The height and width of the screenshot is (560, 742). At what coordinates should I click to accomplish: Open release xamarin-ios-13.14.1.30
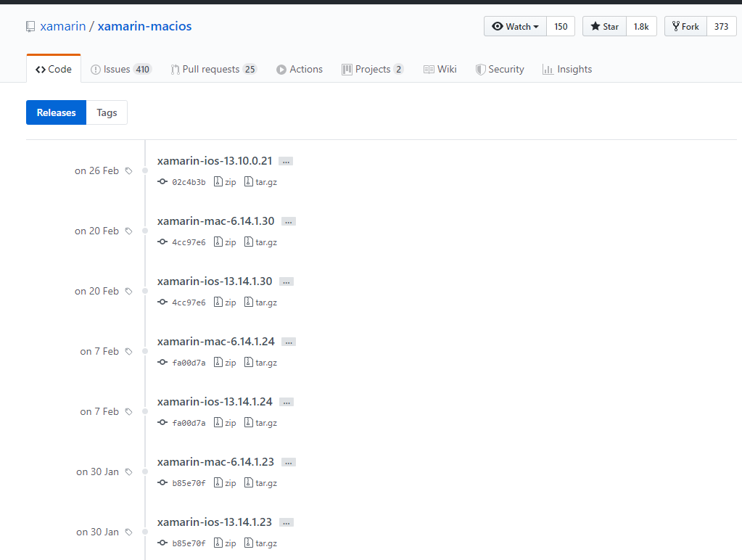coord(215,281)
